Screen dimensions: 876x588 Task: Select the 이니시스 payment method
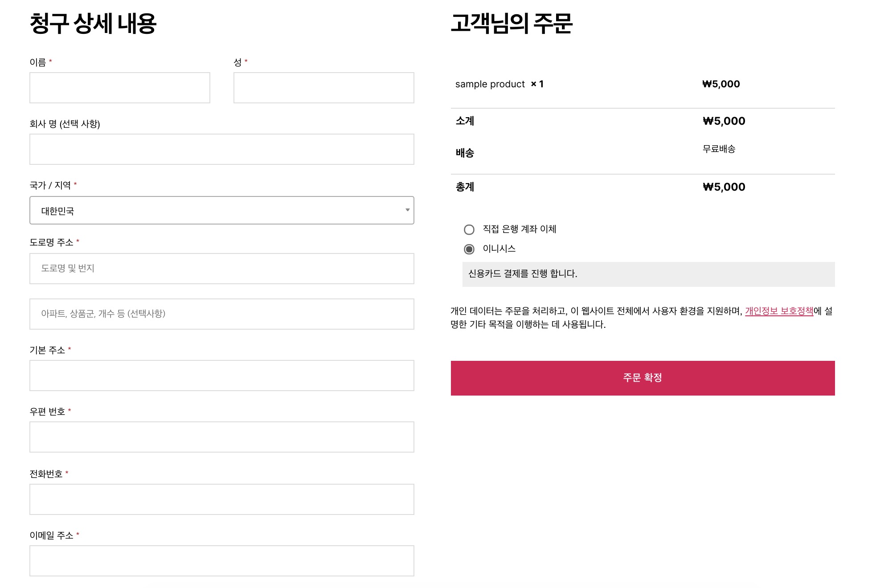coord(469,250)
